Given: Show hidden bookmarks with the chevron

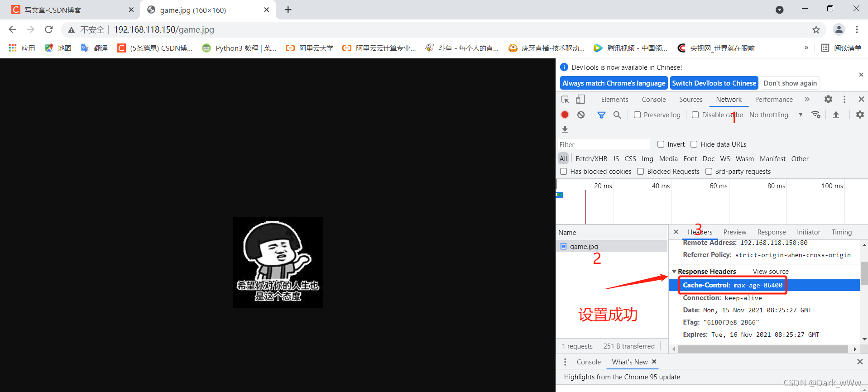Looking at the screenshot, I should point(806,48).
